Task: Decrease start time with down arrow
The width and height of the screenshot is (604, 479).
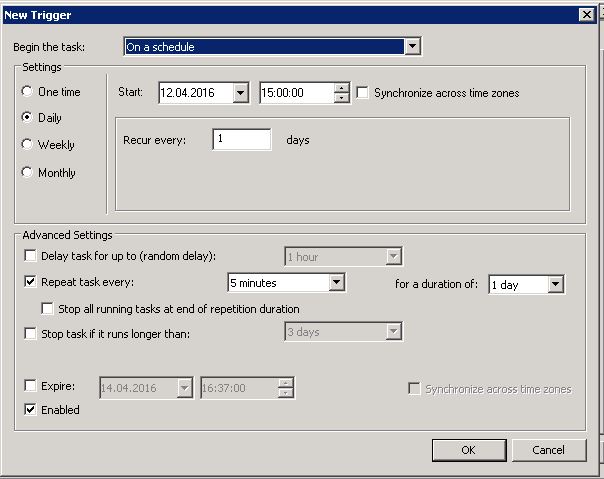Action: coord(342,98)
